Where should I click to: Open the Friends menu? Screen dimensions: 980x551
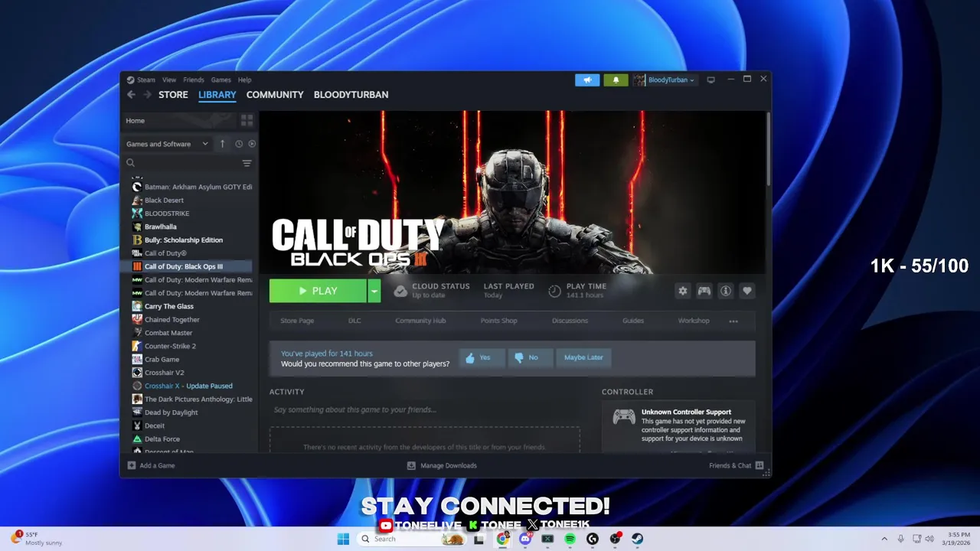tap(194, 80)
